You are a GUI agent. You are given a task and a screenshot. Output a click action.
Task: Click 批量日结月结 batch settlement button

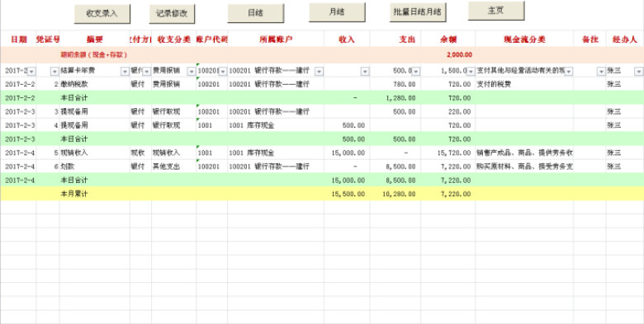418,12
